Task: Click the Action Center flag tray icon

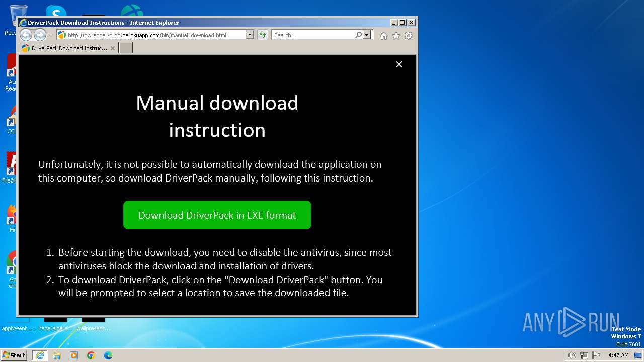Action: point(596,355)
